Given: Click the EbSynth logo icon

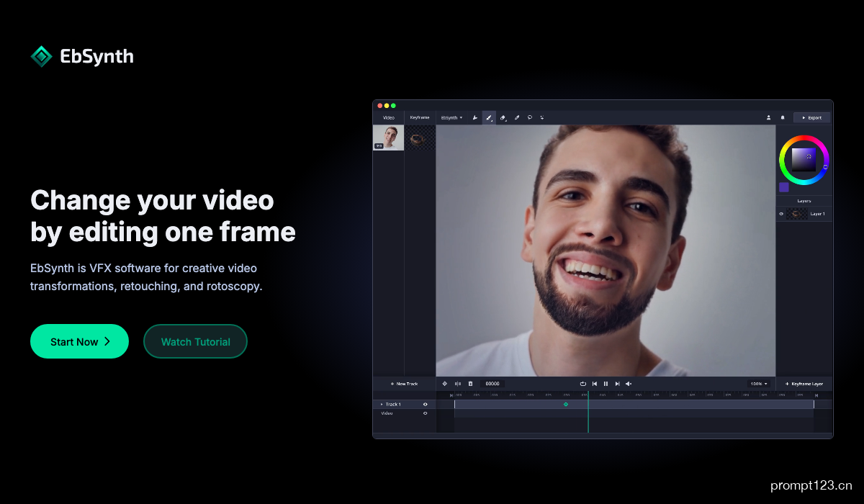Looking at the screenshot, I should click(41, 56).
